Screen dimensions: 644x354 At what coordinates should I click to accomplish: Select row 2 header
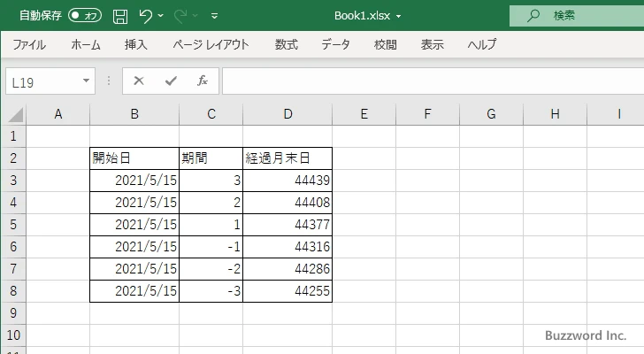click(13, 158)
